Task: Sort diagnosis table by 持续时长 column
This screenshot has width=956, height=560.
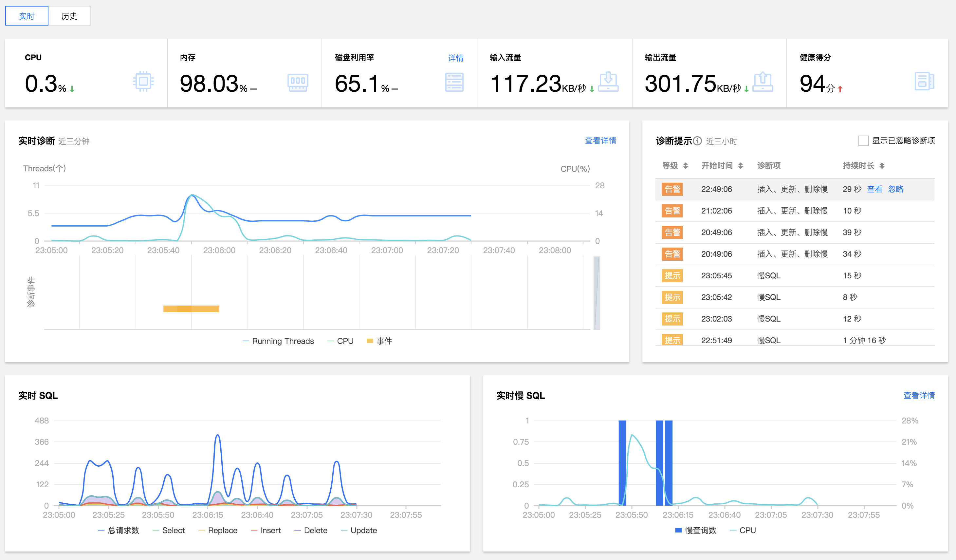Action: pos(882,166)
